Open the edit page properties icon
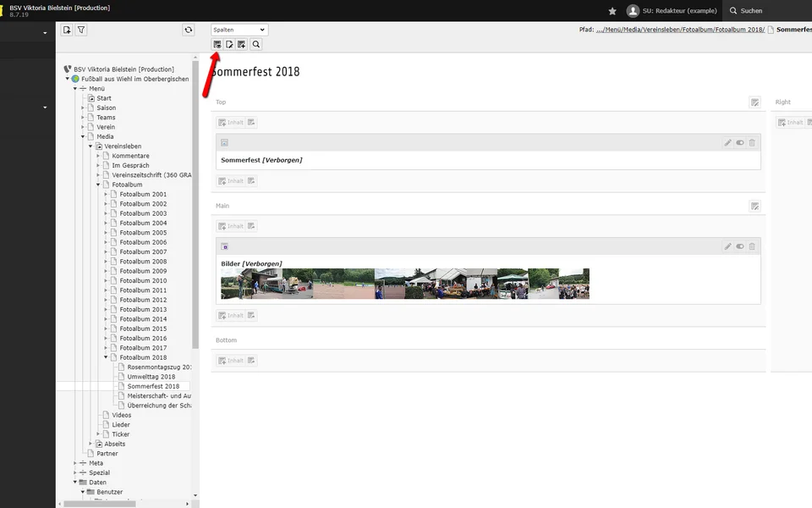This screenshot has width=812, height=508. pos(229,44)
